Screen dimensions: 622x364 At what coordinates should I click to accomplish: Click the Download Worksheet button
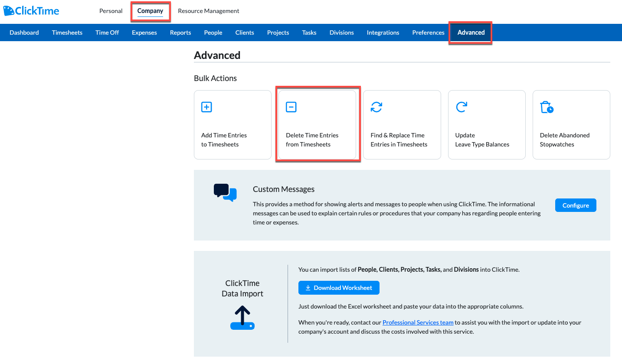coord(339,288)
